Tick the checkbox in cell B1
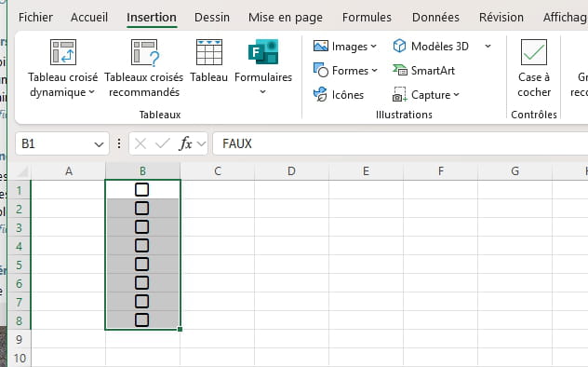 [x=141, y=189]
